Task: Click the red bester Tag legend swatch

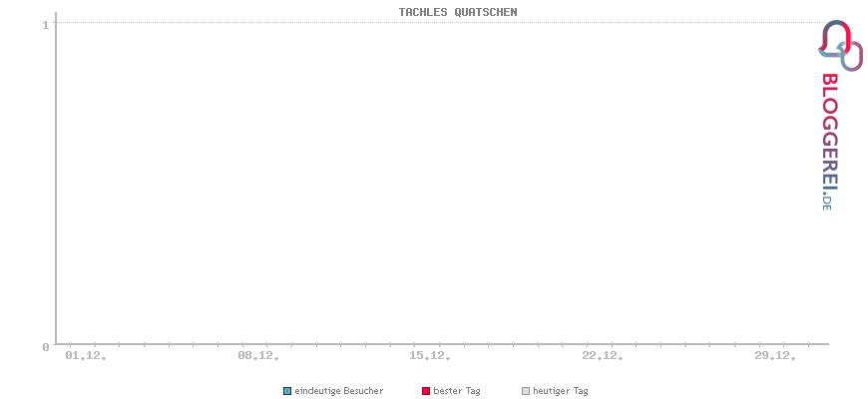Action: tap(426, 391)
